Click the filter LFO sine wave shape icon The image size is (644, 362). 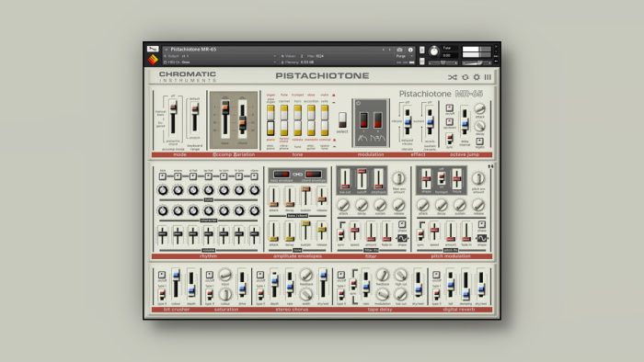[402, 238]
